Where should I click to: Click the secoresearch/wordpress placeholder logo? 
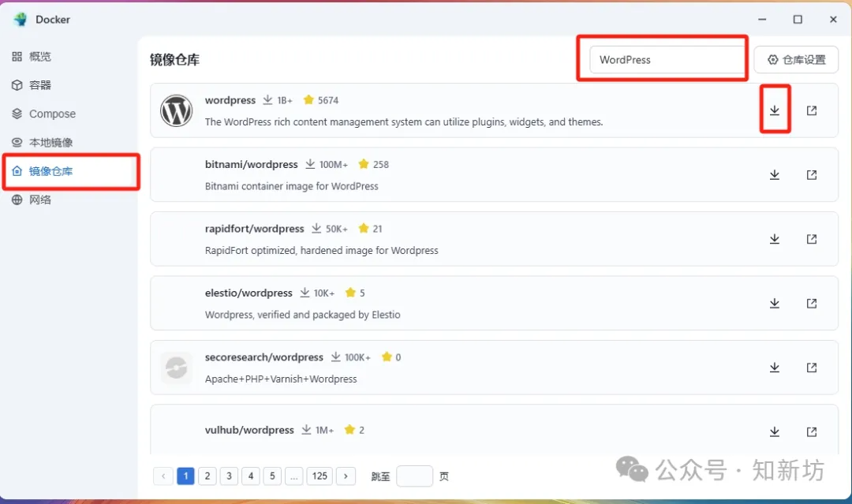176,368
